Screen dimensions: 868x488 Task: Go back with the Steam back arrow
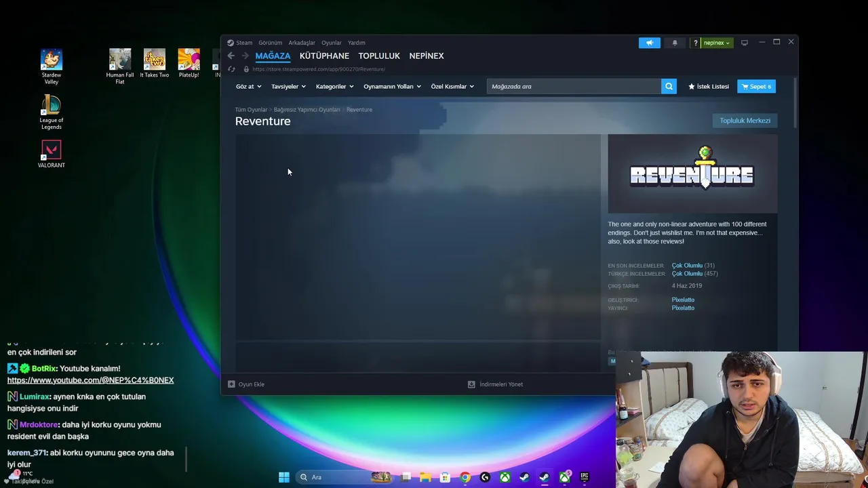coord(231,56)
